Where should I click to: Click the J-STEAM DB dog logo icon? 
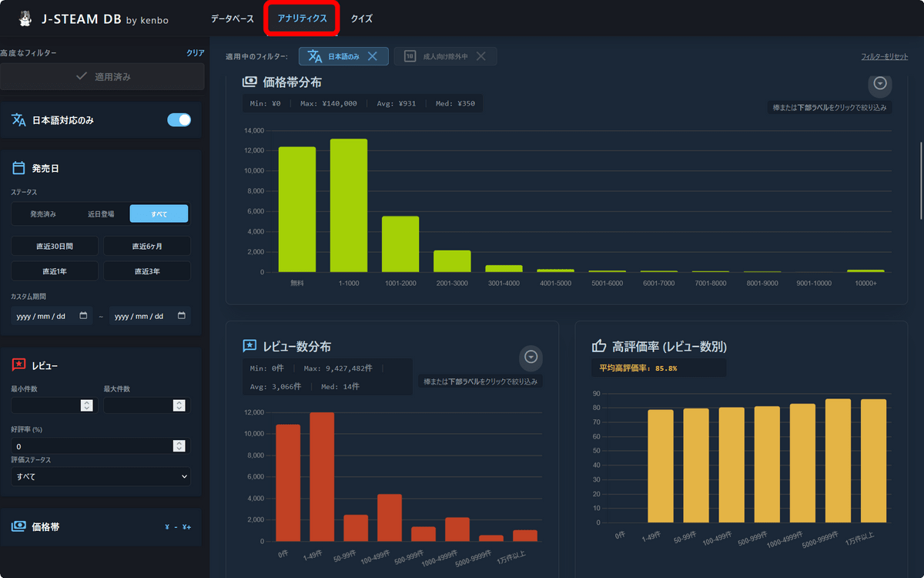pos(25,18)
